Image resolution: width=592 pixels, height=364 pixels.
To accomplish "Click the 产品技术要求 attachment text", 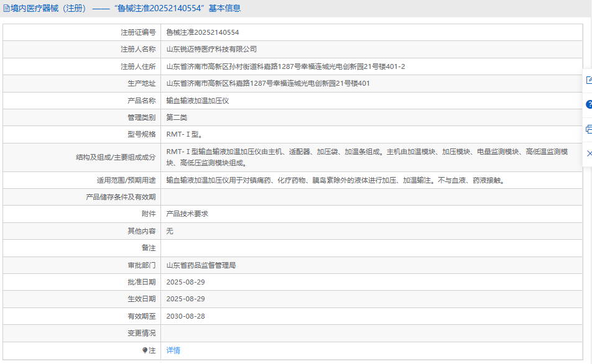I will pos(187,214).
